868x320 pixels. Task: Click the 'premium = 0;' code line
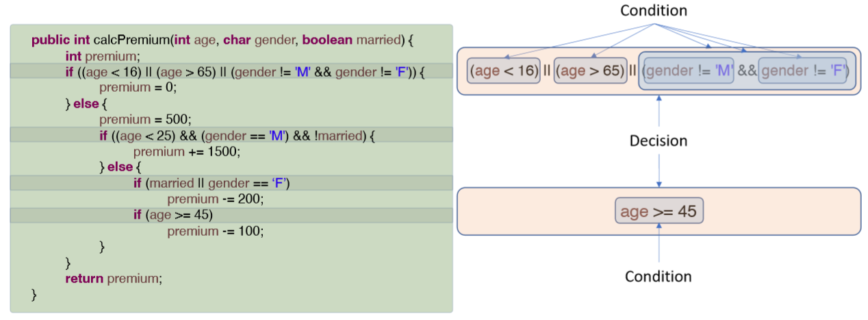(138, 88)
